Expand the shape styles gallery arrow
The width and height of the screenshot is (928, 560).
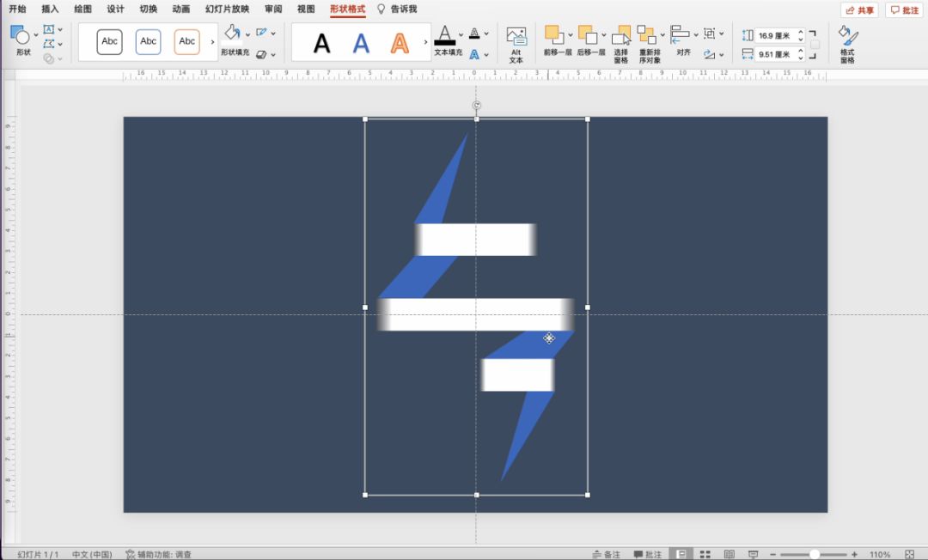coord(212,42)
